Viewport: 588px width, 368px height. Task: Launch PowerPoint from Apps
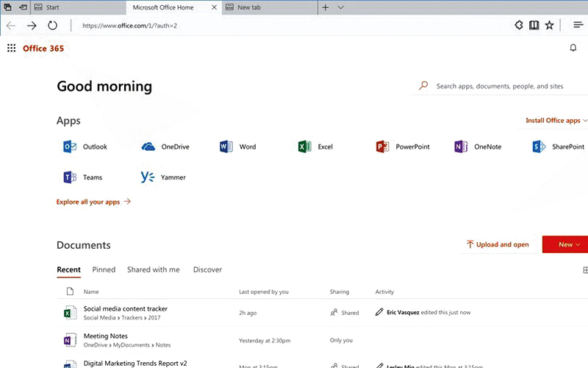[x=382, y=146]
